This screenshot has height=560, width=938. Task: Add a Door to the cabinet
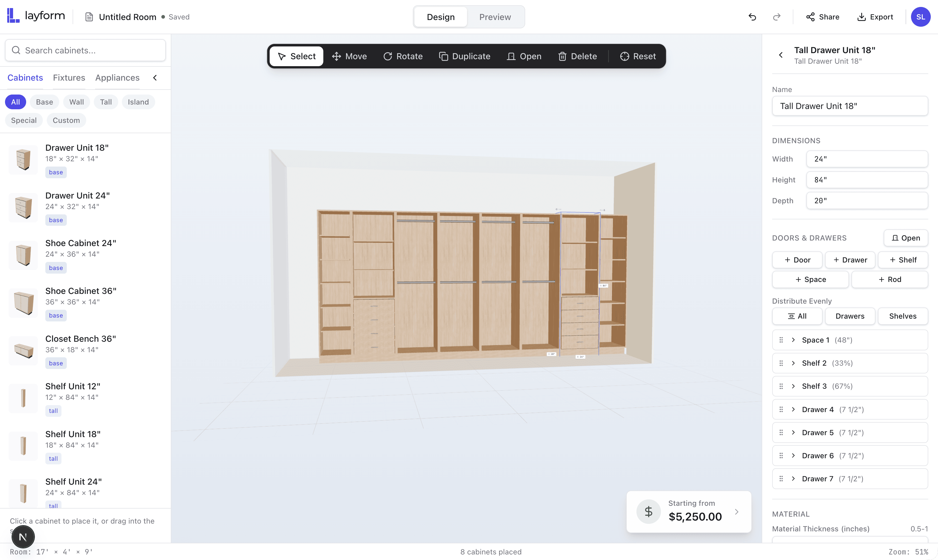(797, 260)
